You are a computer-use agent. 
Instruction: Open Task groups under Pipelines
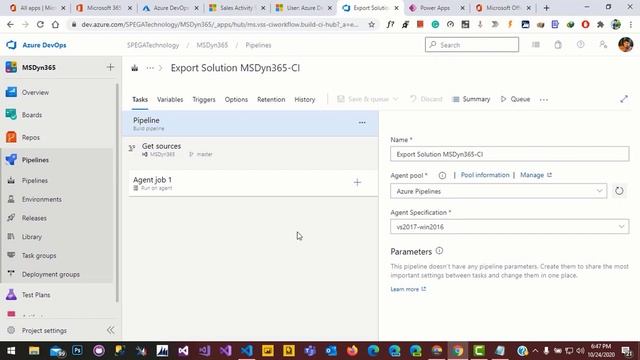tap(39, 256)
